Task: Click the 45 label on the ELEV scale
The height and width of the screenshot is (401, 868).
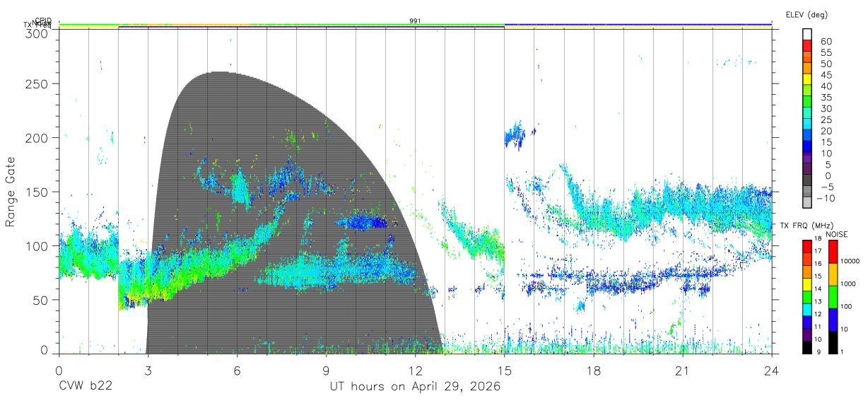Action: coord(826,75)
